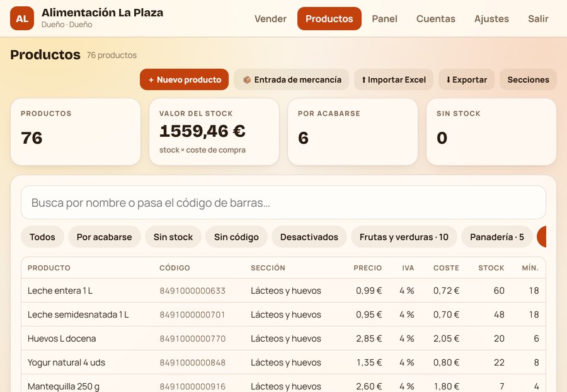The height and width of the screenshot is (392, 567).
Task: Click barcode 8491000000770
Action: (x=192, y=338)
